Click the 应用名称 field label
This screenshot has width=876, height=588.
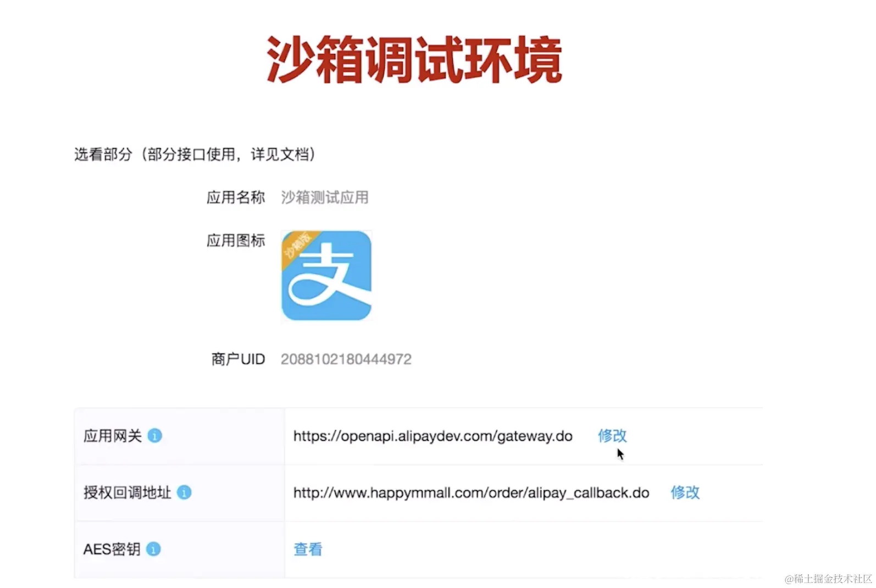(236, 197)
